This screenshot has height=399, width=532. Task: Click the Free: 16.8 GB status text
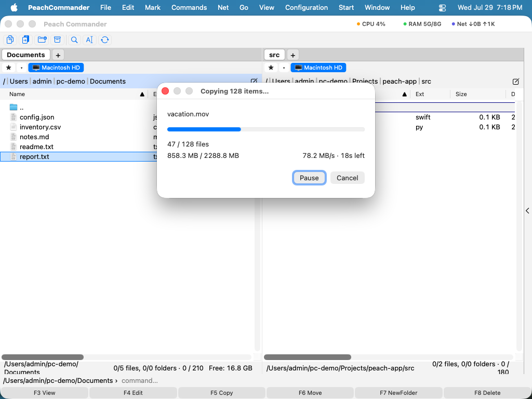pos(230,368)
